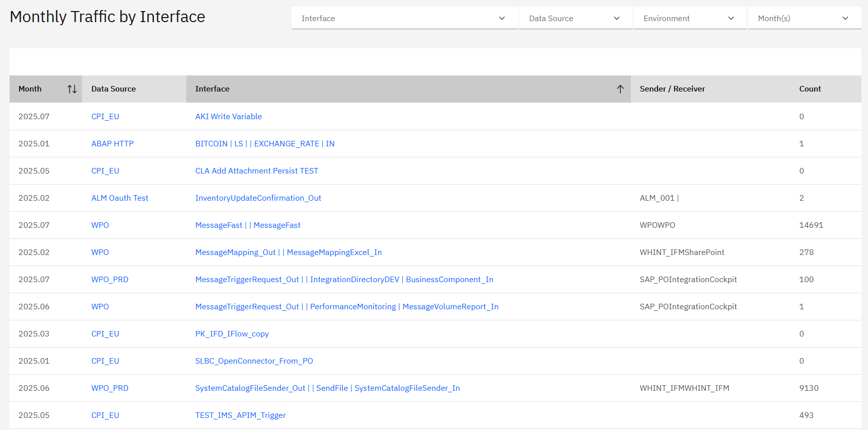
Task: Click the Interface column ascending sort arrow
Action: click(620, 89)
